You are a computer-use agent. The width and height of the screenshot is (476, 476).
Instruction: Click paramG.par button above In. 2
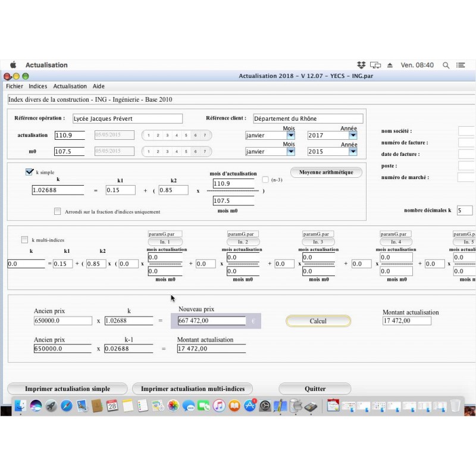243,234
